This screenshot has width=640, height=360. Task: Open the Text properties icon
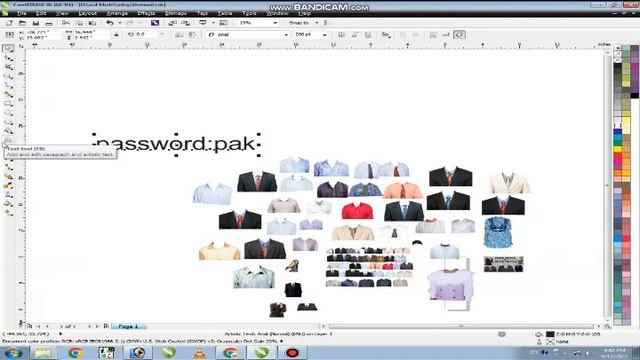(433, 35)
